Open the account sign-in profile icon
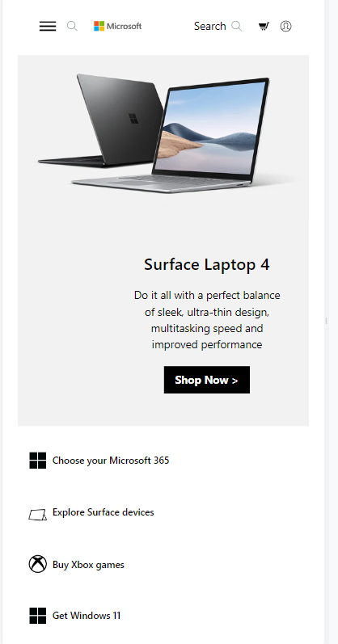 tap(285, 27)
